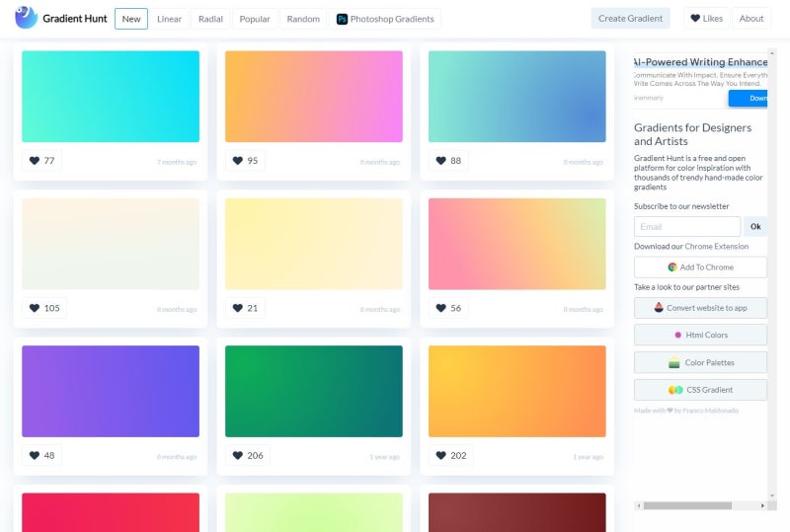Like the teal-blue gradient with 88 likes
The height and width of the screenshot is (532, 790).
[x=448, y=161]
